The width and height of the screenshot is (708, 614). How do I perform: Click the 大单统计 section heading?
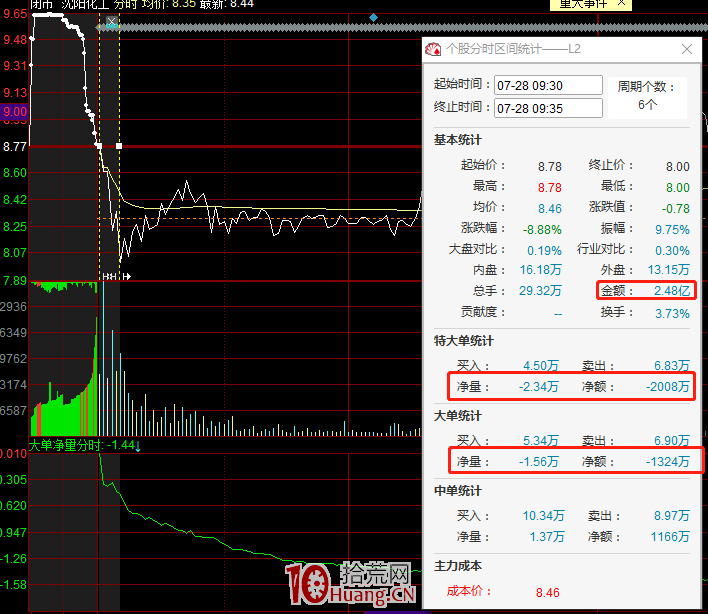457,416
